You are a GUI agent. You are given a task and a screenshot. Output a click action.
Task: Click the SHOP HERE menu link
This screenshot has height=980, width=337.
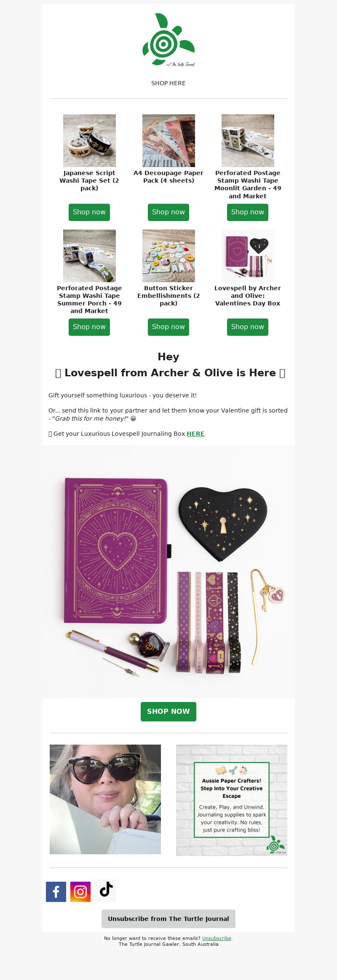pyautogui.click(x=168, y=83)
